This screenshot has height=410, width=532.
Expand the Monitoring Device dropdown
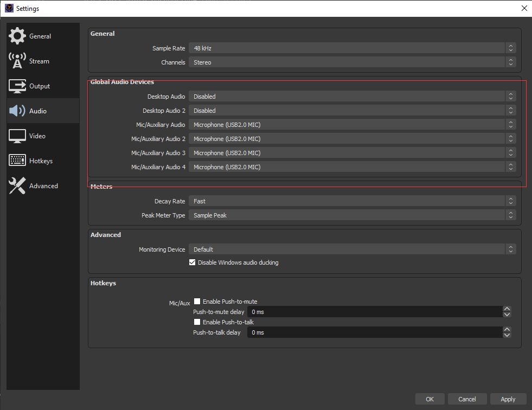(x=352, y=249)
